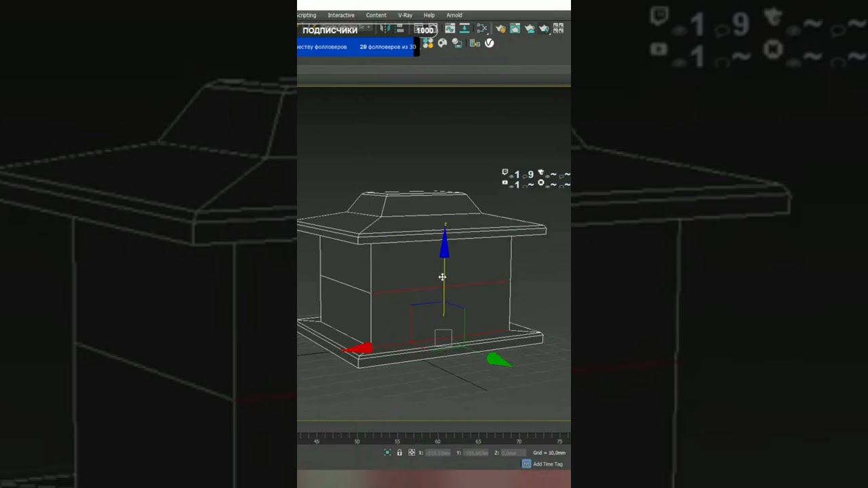Click the Add Time Tag label
Image resolution: width=868 pixels, height=488 pixels.
548,464
